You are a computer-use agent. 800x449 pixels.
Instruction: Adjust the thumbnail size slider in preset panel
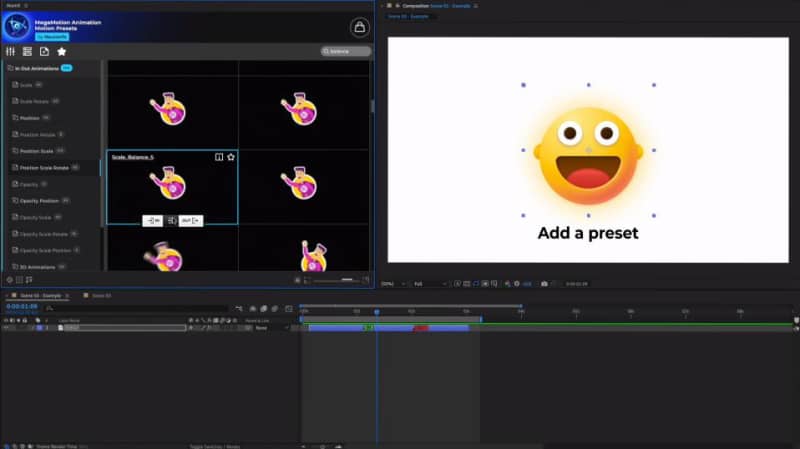tap(334, 280)
